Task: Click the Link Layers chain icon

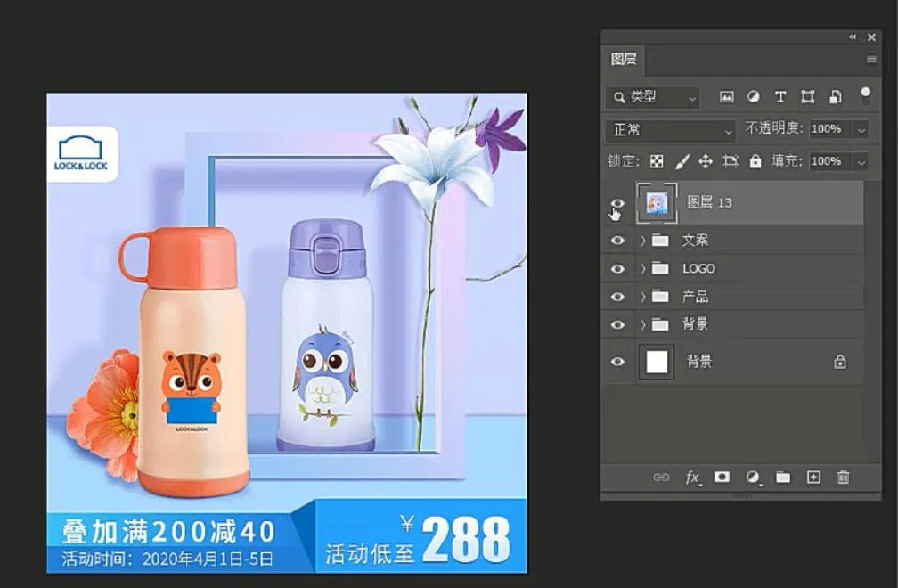Action: (x=661, y=477)
